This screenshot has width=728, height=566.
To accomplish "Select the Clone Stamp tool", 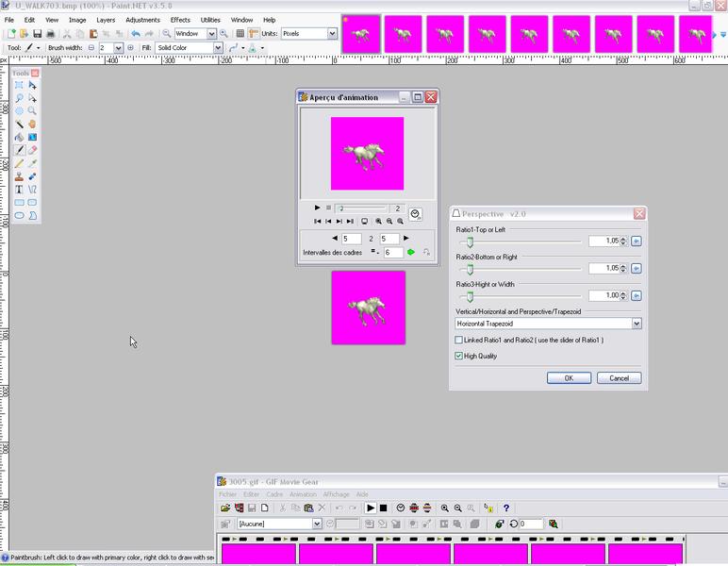I will [19, 176].
